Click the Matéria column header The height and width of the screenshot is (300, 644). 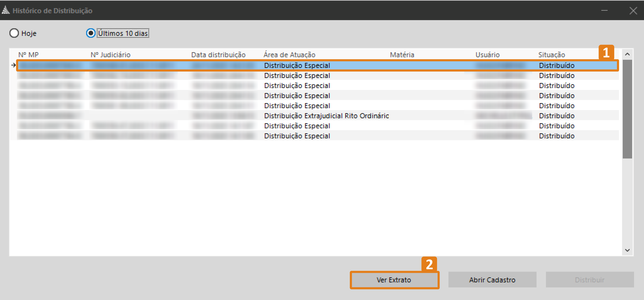pos(402,55)
